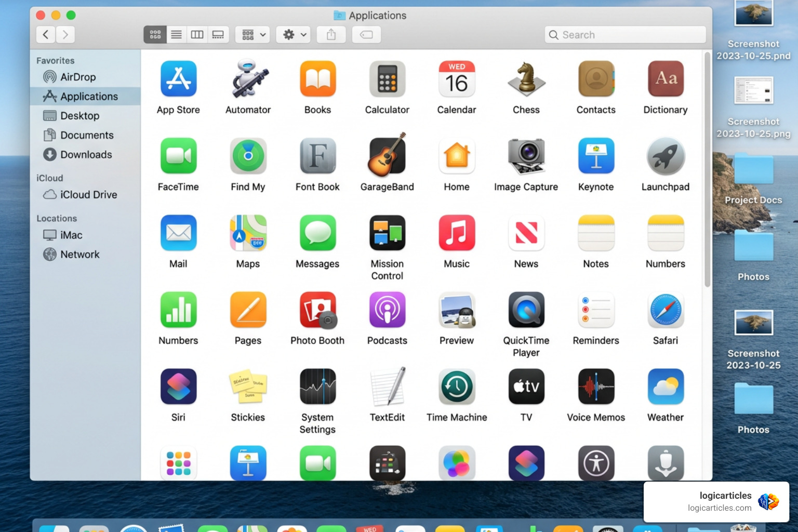Viewport: 798px width, 532px height.
Task: Click the Voice Memos app
Action: pyautogui.click(x=596, y=387)
